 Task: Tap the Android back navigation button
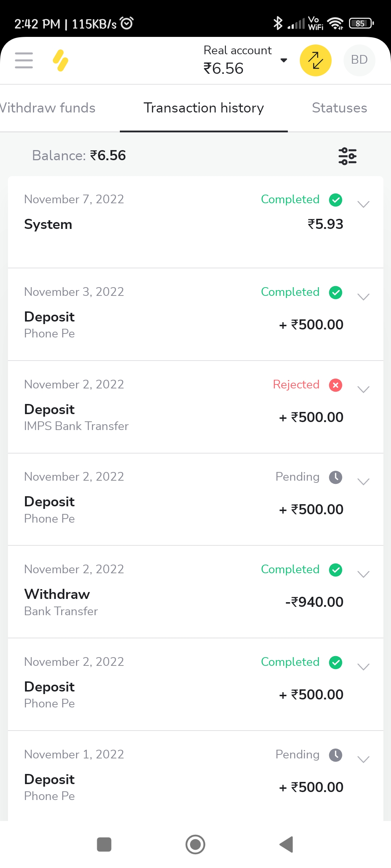(286, 844)
